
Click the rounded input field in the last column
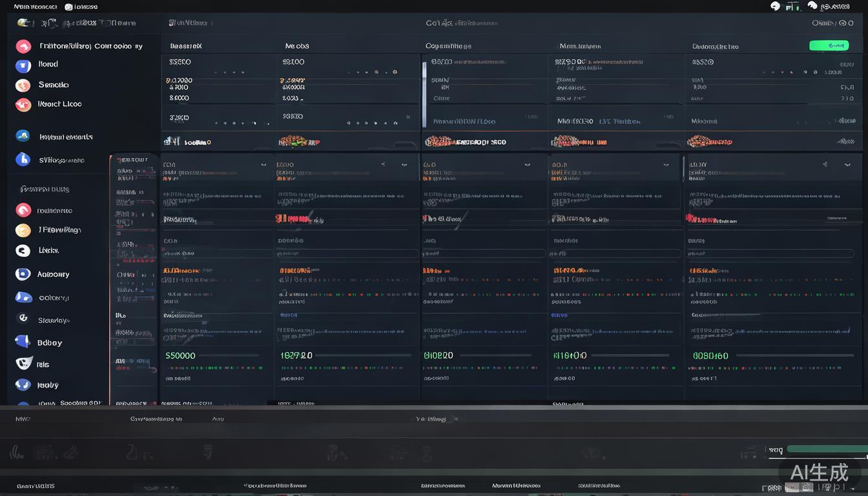[x=774, y=254]
